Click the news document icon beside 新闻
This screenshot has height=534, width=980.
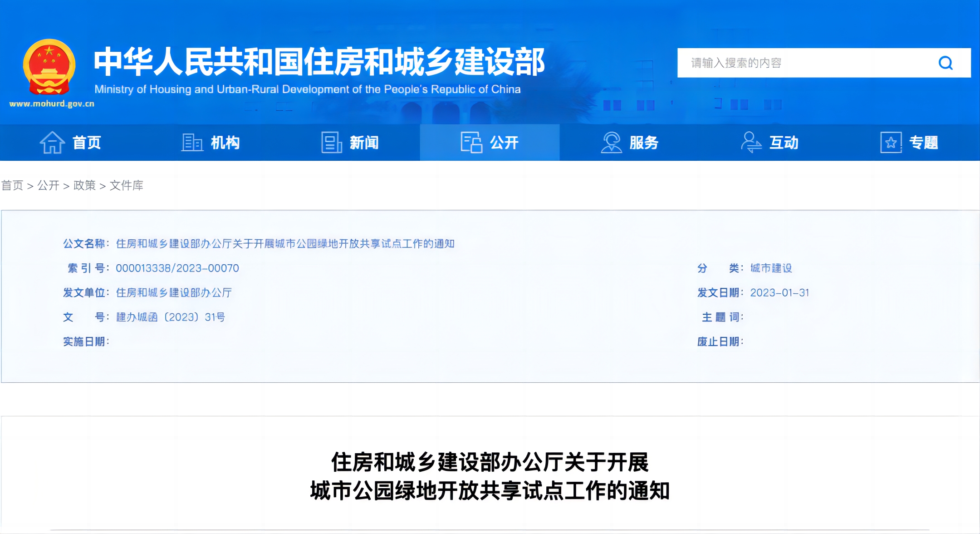(331, 142)
